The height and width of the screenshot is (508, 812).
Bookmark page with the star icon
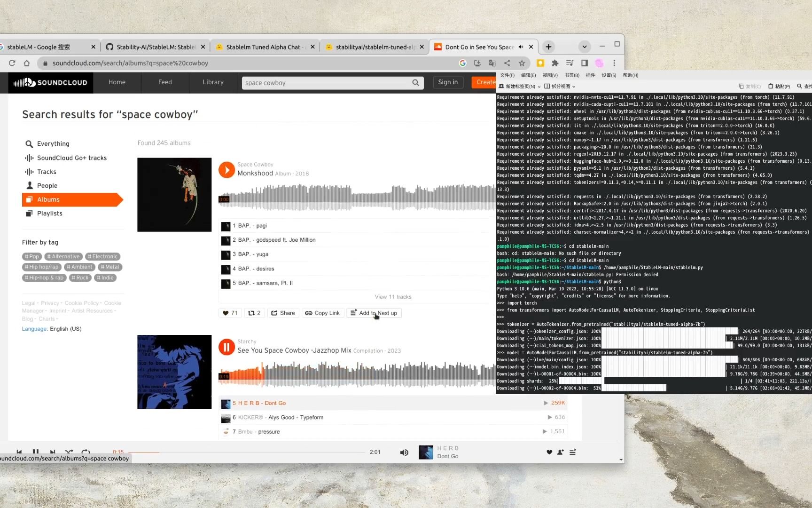(522, 63)
